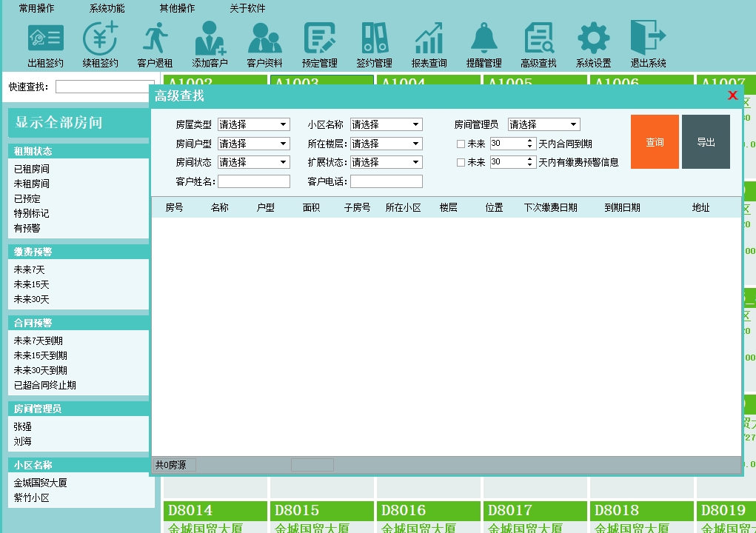Screen dimensions: 756x533
Task: Click the 退出系统 exit icon
Action: 648,38
